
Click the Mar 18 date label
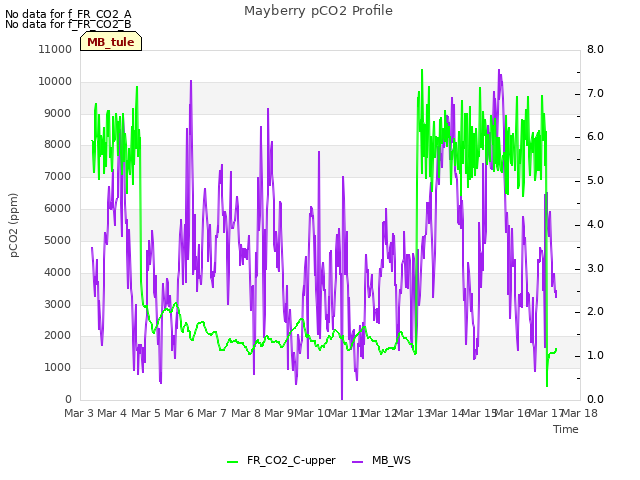(580, 413)
